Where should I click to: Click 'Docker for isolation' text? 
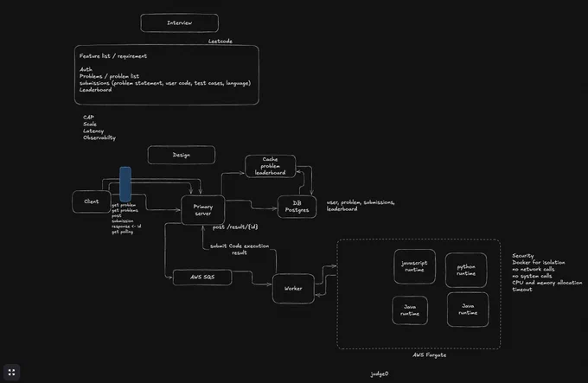point(539,262)
